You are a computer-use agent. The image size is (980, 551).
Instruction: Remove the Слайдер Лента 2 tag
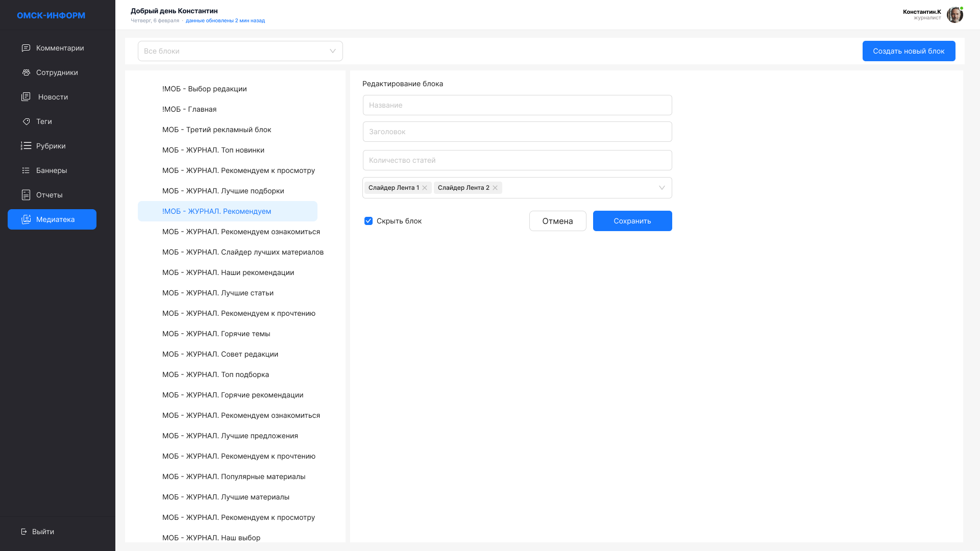(495, 188)
